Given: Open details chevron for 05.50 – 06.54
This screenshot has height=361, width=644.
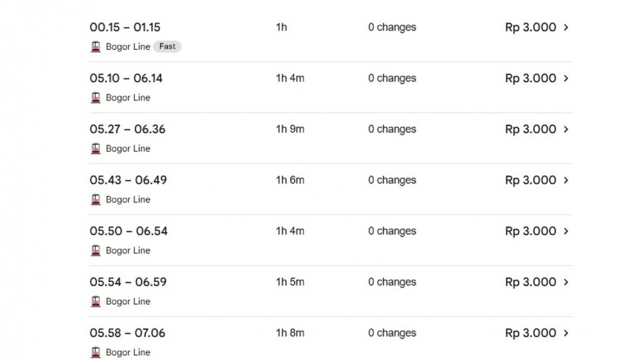Looking at the screenshot, I should (566, 232).
